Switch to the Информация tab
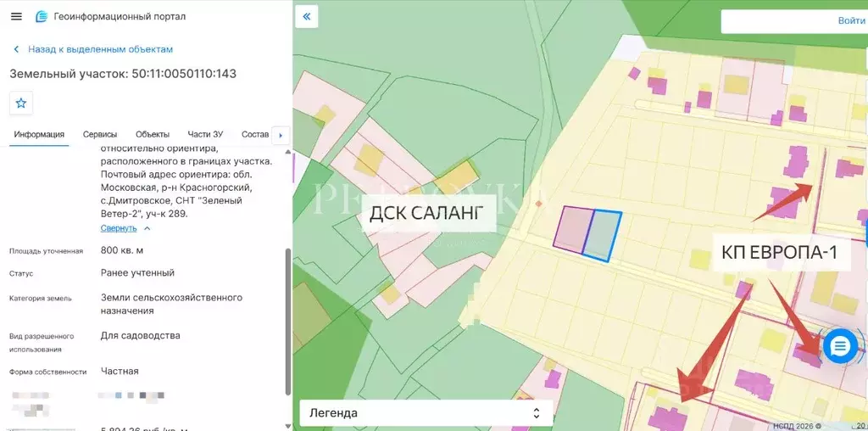This screenshot has height=431, width=868. [x=39, y=134]
